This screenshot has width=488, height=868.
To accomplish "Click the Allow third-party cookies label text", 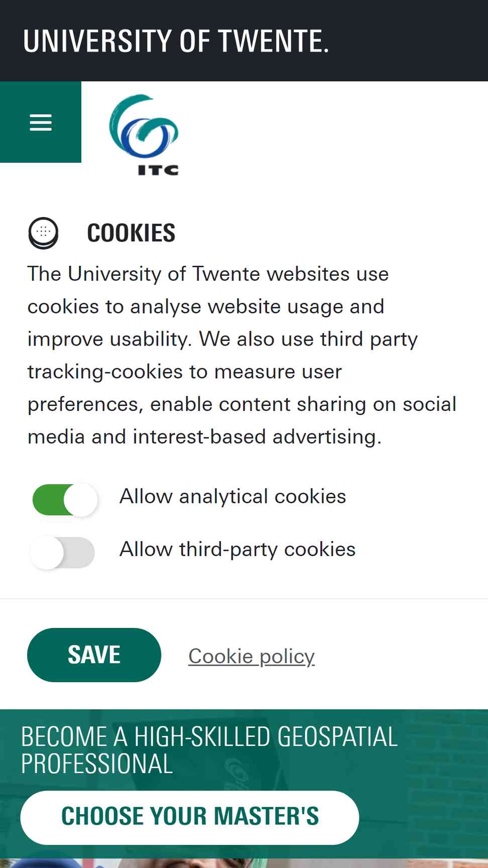I will pos(237,549).
